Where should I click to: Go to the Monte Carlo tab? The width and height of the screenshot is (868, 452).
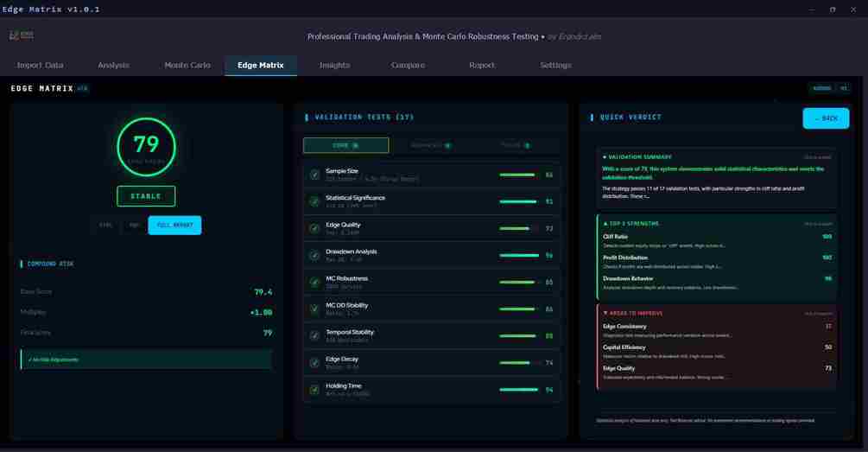tap(187, 66)
